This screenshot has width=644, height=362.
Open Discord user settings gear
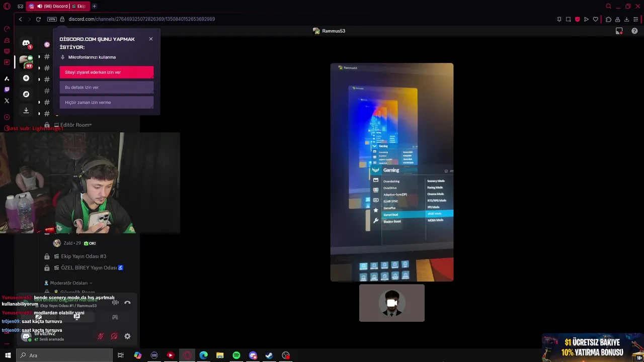(x=127, y=336)
